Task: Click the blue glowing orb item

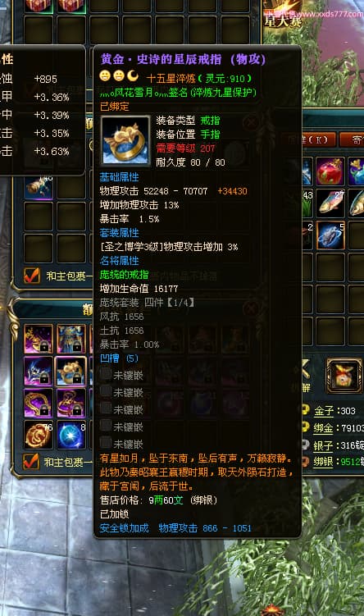Action: pyautogui.click(x=71, y=435)
